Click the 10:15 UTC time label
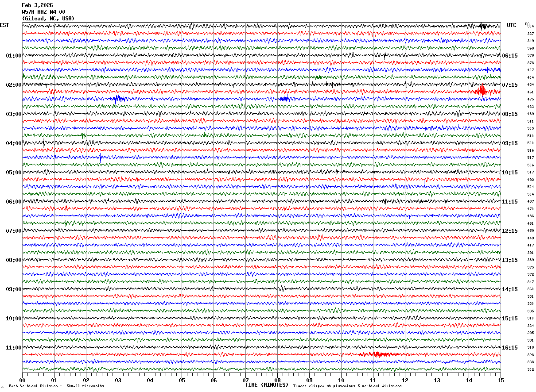 [x=510, y=173]
